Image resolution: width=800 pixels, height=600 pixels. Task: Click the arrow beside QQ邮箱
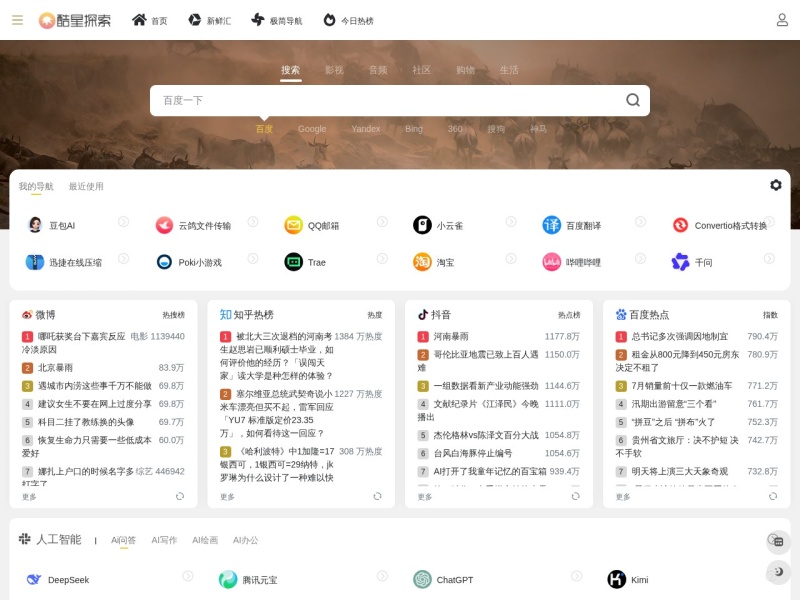[x=382, y=221]
